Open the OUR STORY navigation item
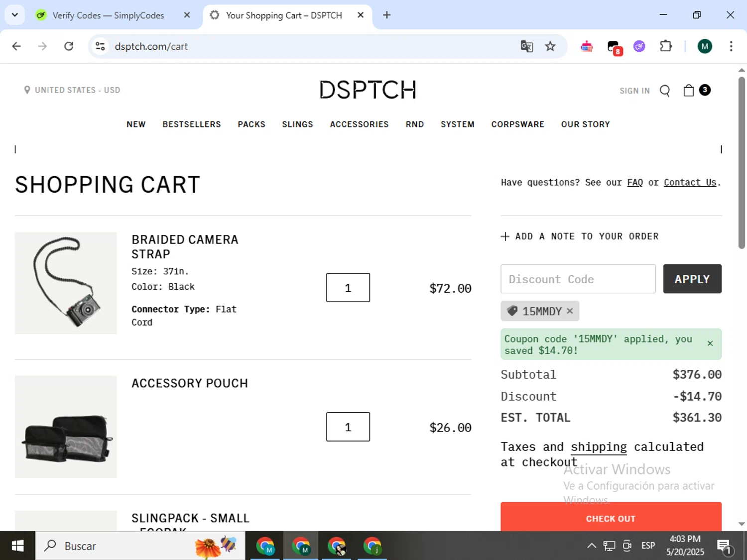This screenshot has width=747, height=560. 586,124
